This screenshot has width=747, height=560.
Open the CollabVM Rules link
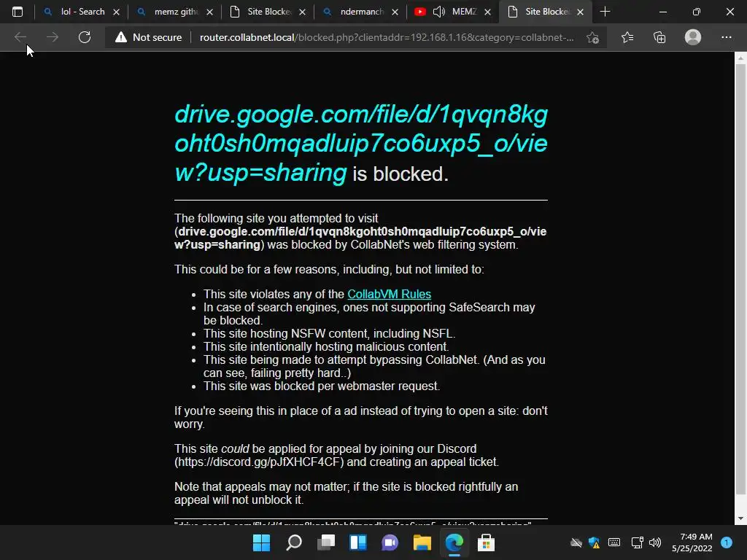pos(390,295)
